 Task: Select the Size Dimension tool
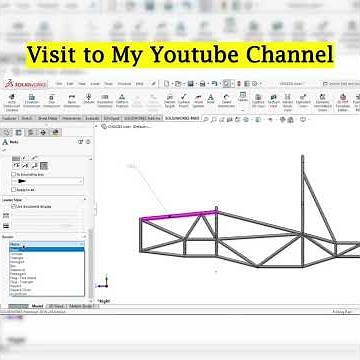[52, 101]
